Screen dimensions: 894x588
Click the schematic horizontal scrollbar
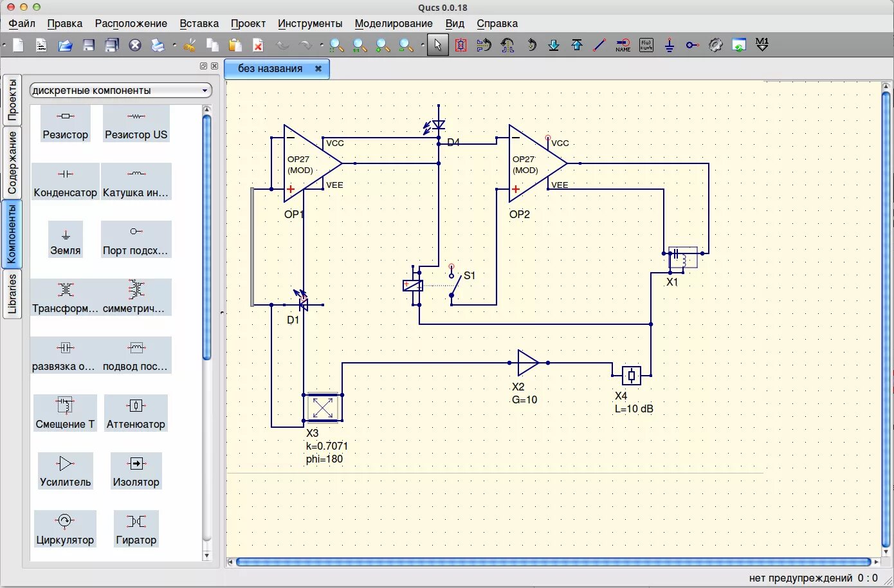pyautogui.click(x=554, y=562)
